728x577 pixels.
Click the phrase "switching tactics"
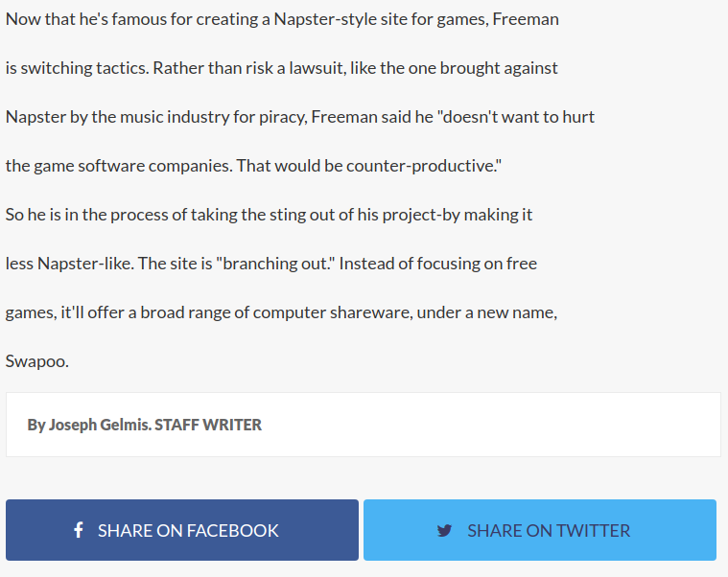click(x=82, y=68)
